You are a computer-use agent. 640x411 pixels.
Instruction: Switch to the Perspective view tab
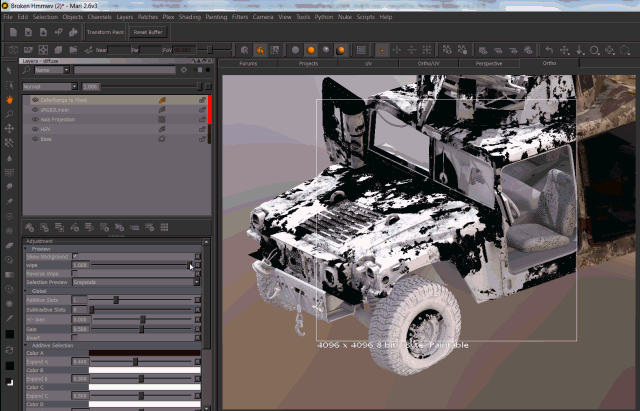tap(489, 63)
